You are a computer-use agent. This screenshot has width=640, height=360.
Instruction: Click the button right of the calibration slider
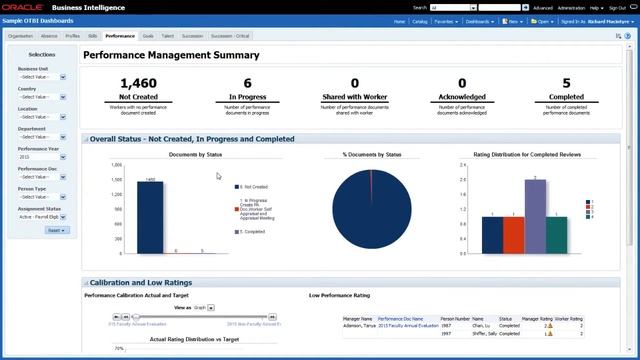(x=272, y=317)
